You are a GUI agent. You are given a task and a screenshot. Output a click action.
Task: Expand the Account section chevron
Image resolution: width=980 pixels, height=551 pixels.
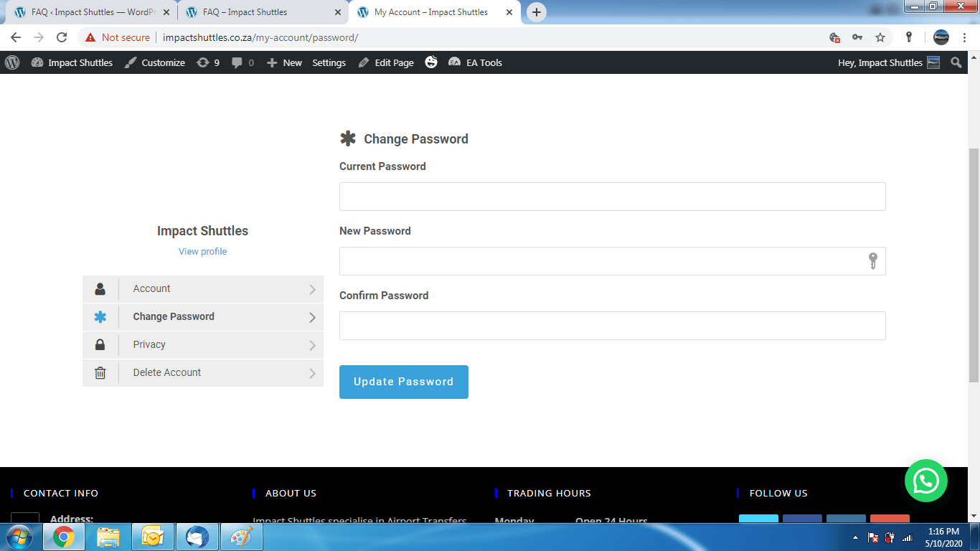coord(312,288)
